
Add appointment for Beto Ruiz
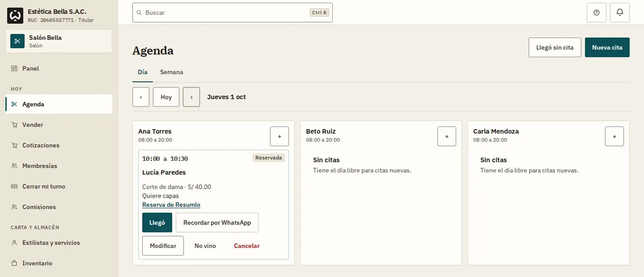pyautogui.click(x=447, y=136)
